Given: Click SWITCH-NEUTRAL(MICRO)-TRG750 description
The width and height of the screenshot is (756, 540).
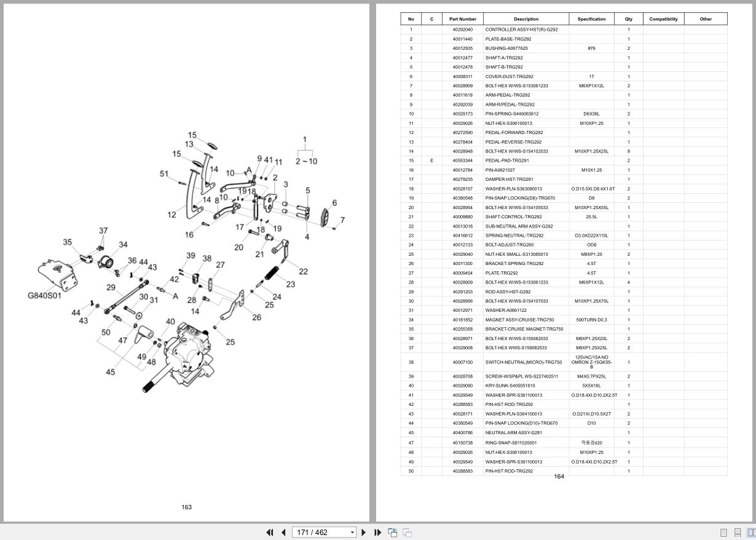Looking at the screenshot, I should (x=524, y=362).
